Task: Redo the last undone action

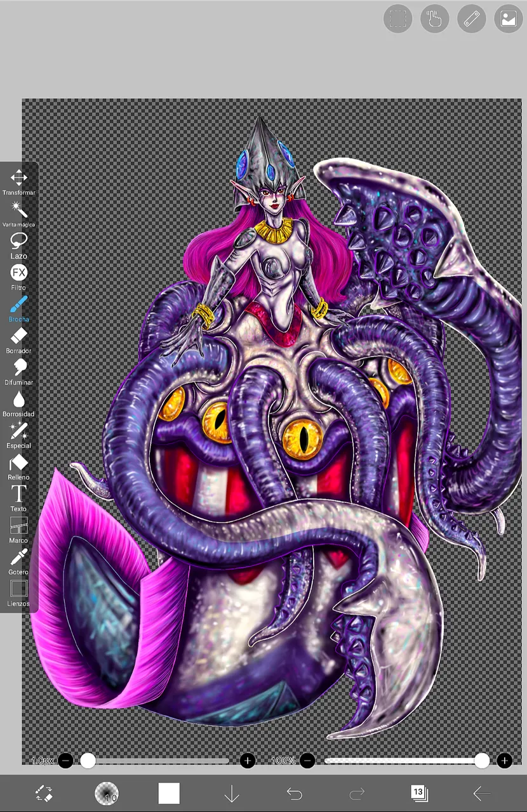Action: coord(357,793)
